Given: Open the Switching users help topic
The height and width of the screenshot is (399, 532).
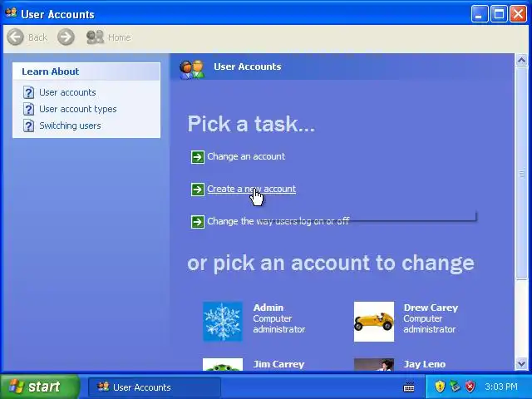Looking at the screenshot, I should tap(70, 126).
